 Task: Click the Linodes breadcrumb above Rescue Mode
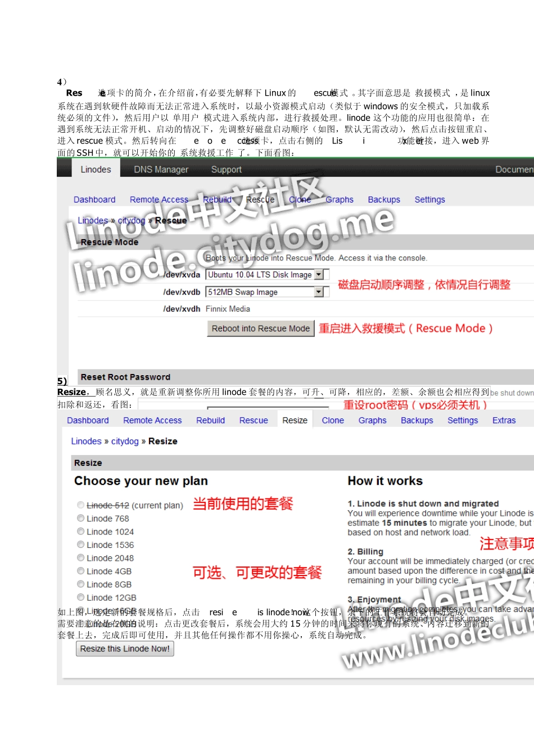tap(93, 220)
